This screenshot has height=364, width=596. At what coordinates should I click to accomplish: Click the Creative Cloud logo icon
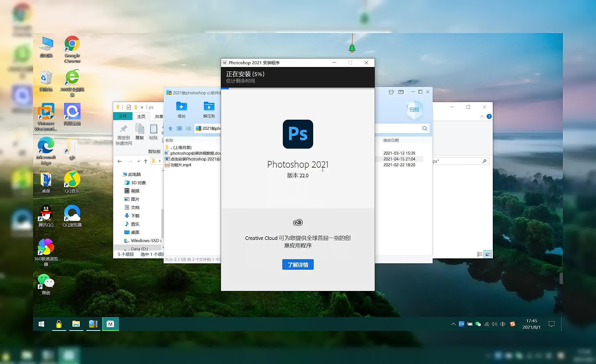click(298, 223)
